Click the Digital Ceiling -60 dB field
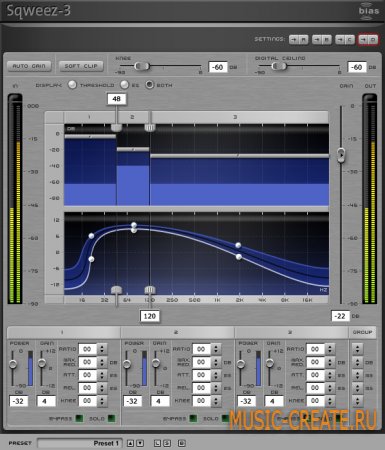 click(357, 67)
